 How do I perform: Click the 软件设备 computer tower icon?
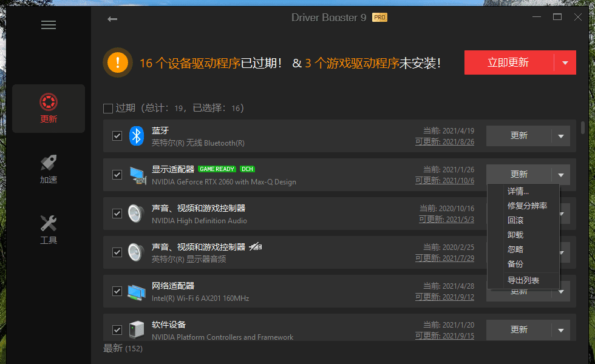coord(136,329)
